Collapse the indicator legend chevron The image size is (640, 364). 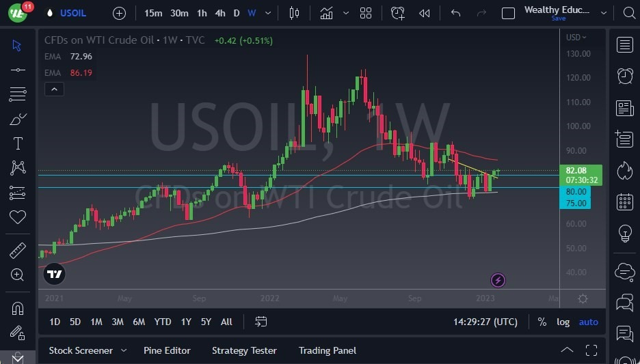tap(54, 89)
